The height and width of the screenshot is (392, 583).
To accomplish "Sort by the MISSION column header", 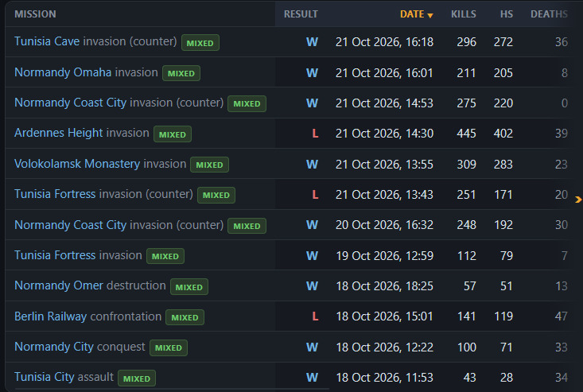I will tap(35, 14).
